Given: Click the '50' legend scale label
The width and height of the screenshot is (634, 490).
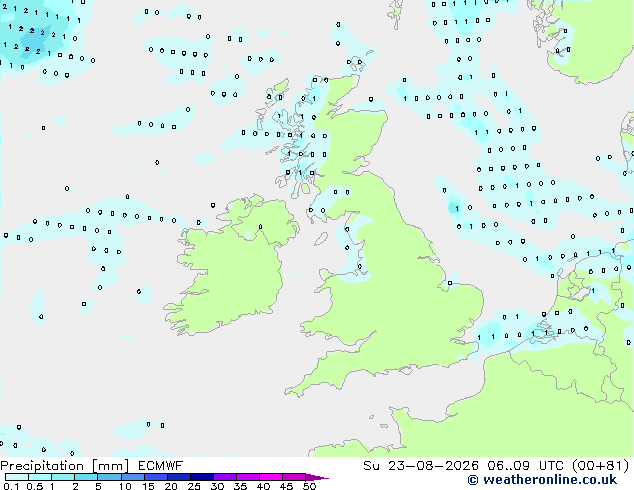Looking at the screenshot, I should (x=310, y=486).
